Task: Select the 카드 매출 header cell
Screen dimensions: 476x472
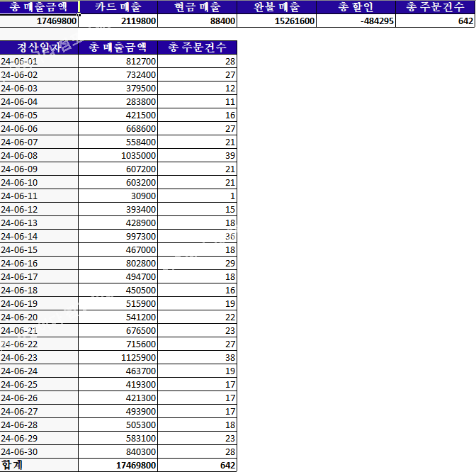Action: tap(118, 7)
